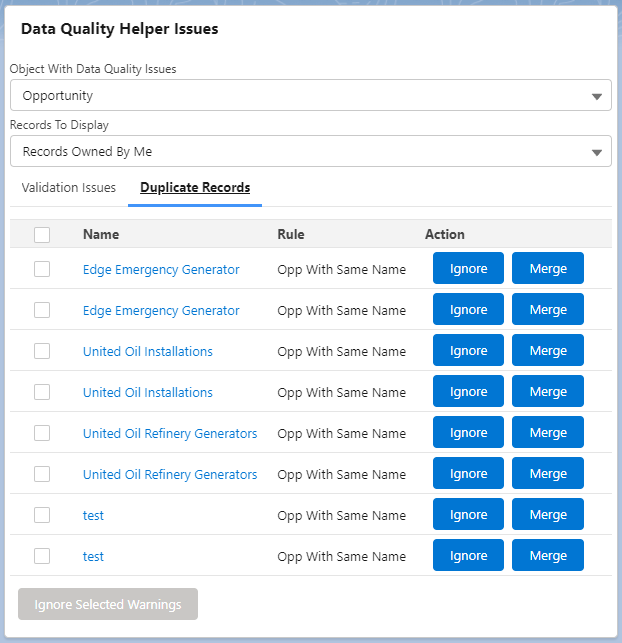Ignore the first United Oil Refinery Generators duplicate
The image size is (622, 643).
[468, 433]
